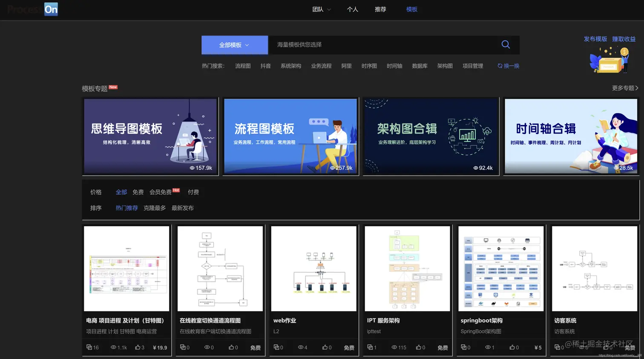Click the 发布模版 link

(595, 38)
